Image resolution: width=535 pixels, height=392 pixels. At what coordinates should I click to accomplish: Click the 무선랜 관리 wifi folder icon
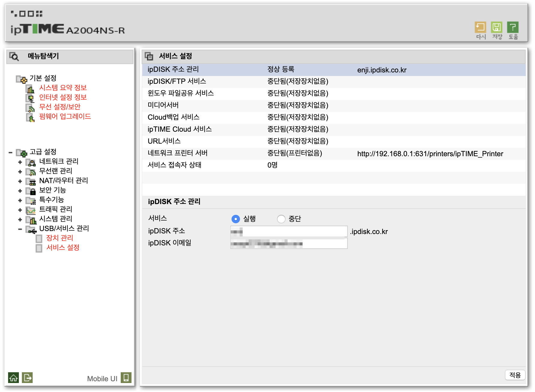(x=31, y=172)
